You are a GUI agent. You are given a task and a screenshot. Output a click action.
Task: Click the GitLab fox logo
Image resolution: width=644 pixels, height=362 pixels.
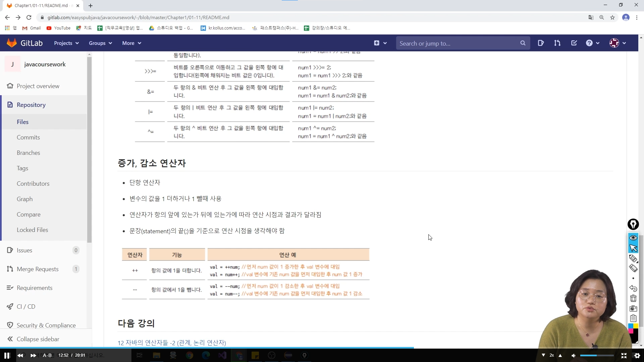(12, 43)
